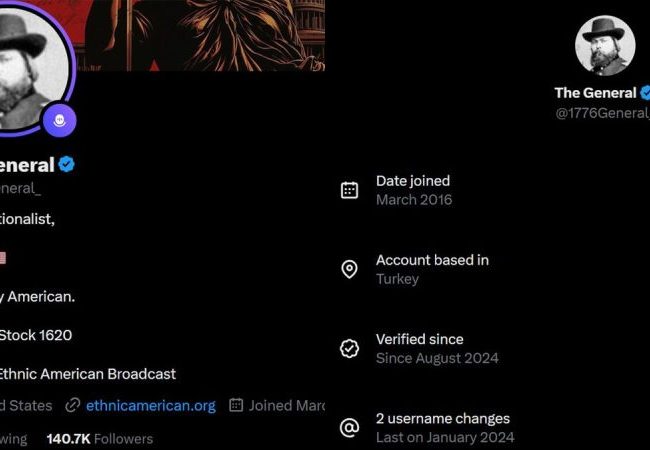The width and height of the screenshot is (650, 450).
Task: Click the calendar icon beside Joined date
Action: [236, 405]
